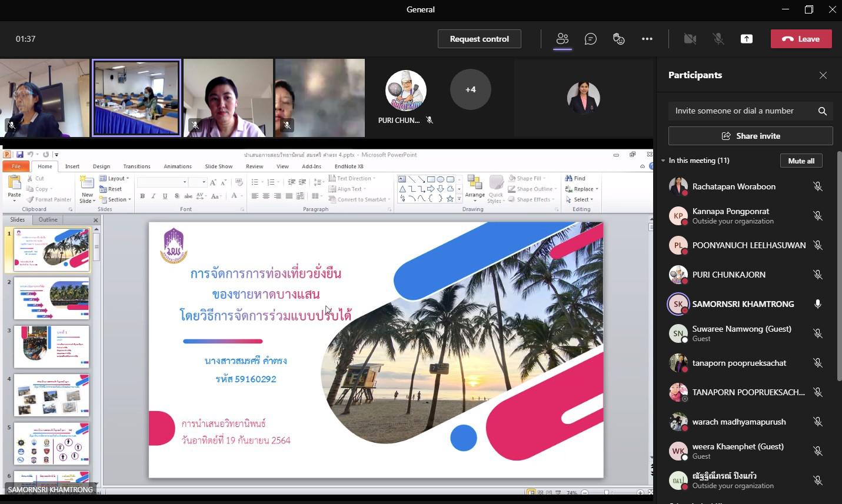Click the Reset slide button
Image resolution: width=842 pixels, height=504 pixels.
pyautogui.click(x=111, y=189)
